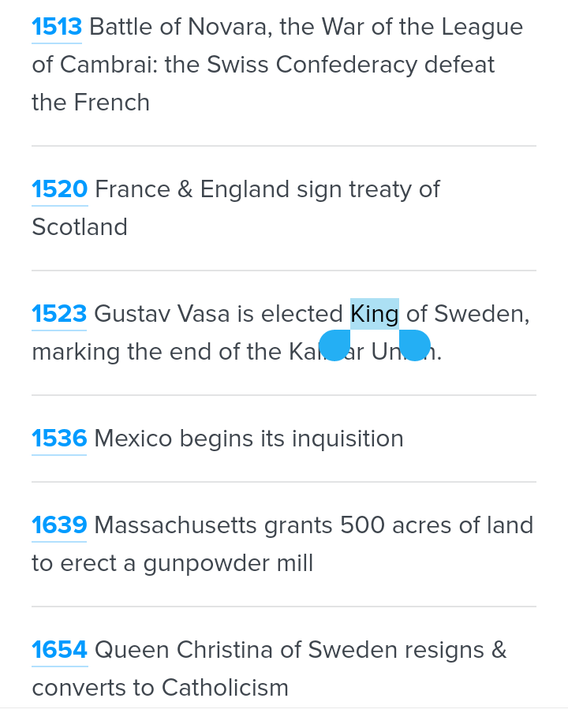Viewport: 568px width, 728px height.
Task: Open the 1639 year link
Action: click(59, 526)
